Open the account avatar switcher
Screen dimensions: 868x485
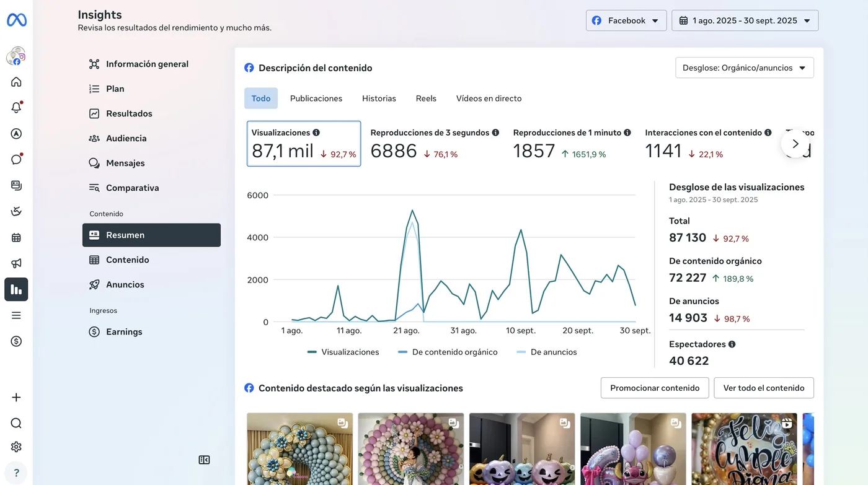tap(16, 56)
